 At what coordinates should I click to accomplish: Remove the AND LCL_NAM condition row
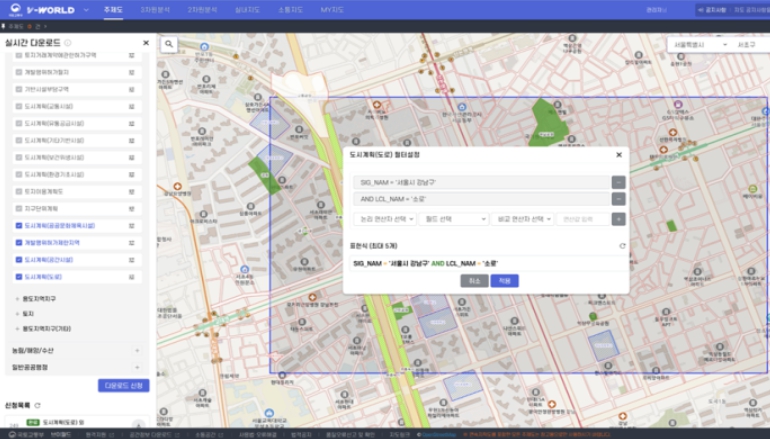point(619,199)
